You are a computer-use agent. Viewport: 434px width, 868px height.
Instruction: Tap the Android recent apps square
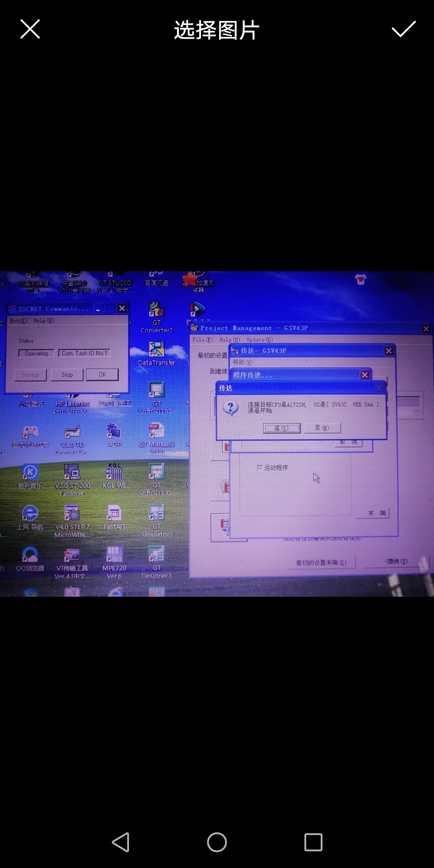tap(313, 842)
